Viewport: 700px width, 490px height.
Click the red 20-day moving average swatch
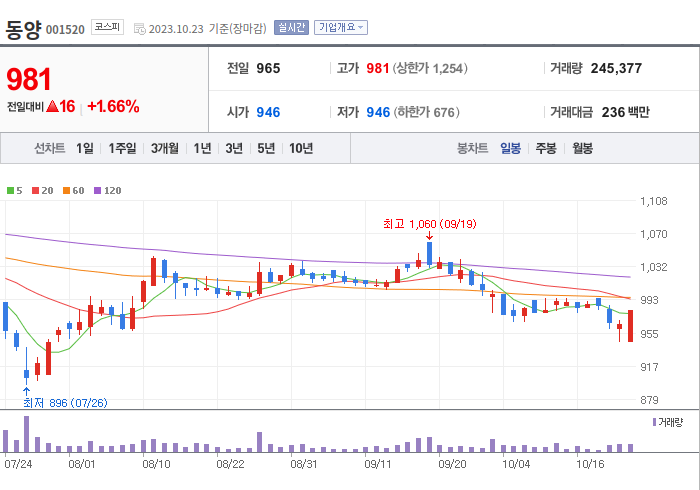[35, 191]
